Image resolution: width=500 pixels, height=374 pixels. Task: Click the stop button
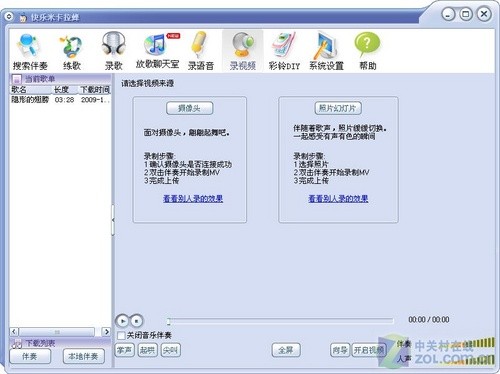(x=136, y=321)
